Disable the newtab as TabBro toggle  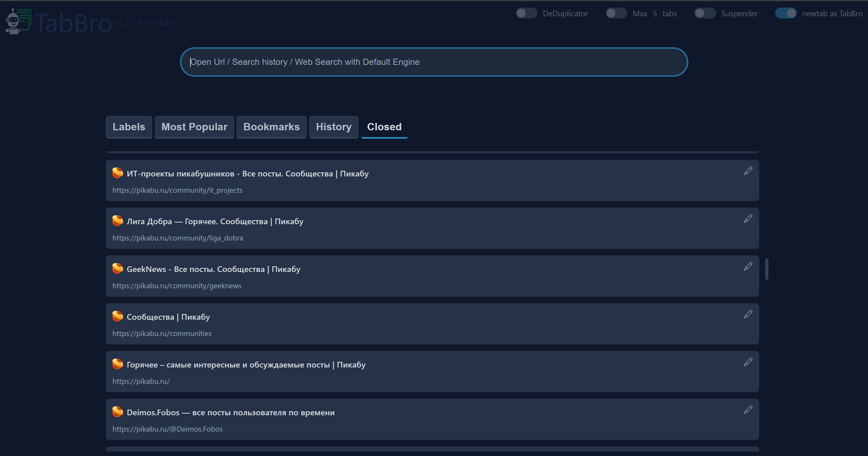pyautogui.click(x=786, y=13)
